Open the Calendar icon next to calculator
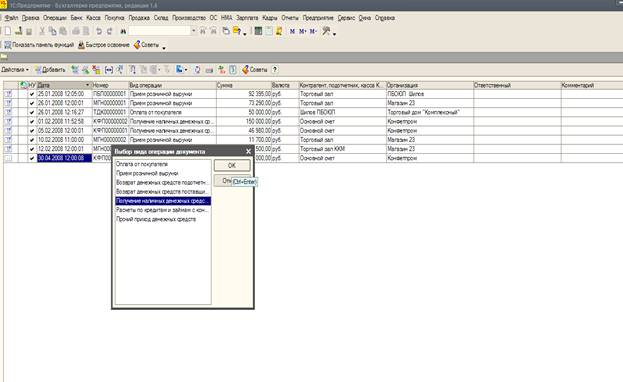 [269, 31]
